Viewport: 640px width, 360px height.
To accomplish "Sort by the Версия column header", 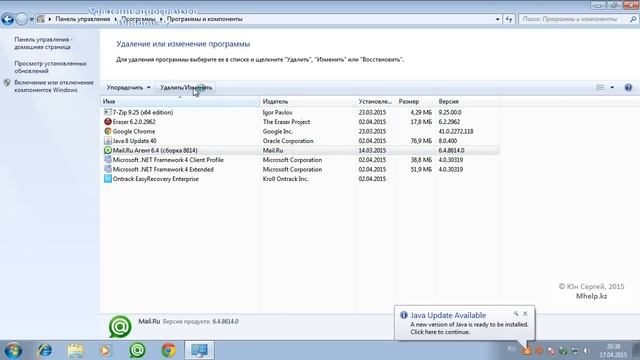I will (x=468, y=101).
